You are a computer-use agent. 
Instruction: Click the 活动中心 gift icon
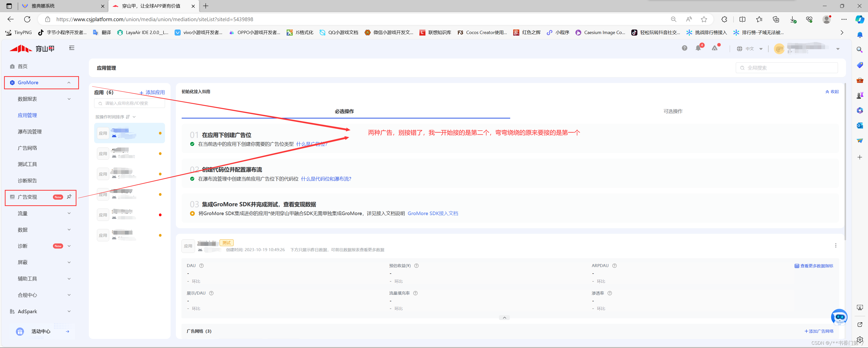[20, 332]
